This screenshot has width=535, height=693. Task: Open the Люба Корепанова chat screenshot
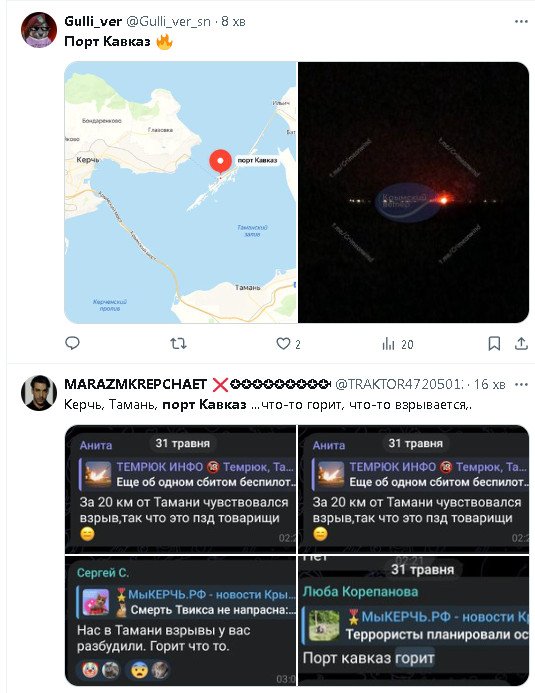pos(414,621)
